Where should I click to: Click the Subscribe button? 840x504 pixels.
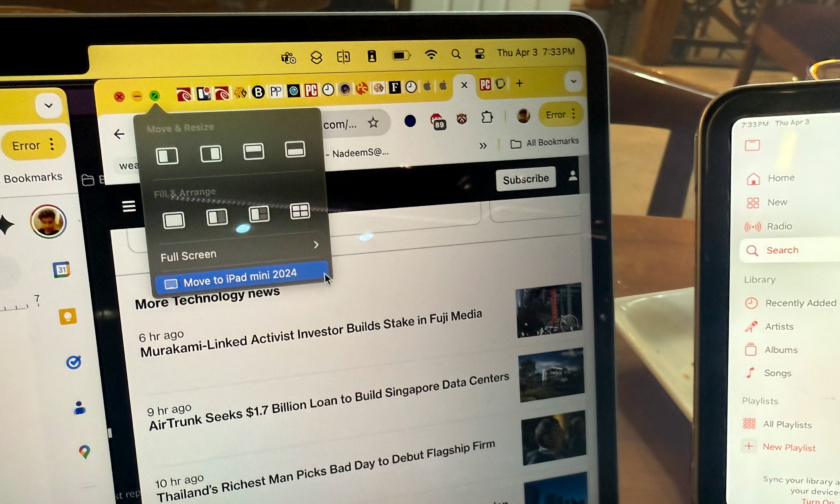coord(526,178)
